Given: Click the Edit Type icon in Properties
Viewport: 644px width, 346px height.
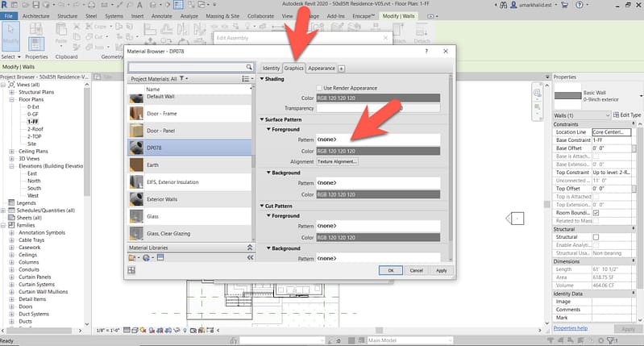Looking at the screenshot, I should pyautogui.click(x=618, y=115).
